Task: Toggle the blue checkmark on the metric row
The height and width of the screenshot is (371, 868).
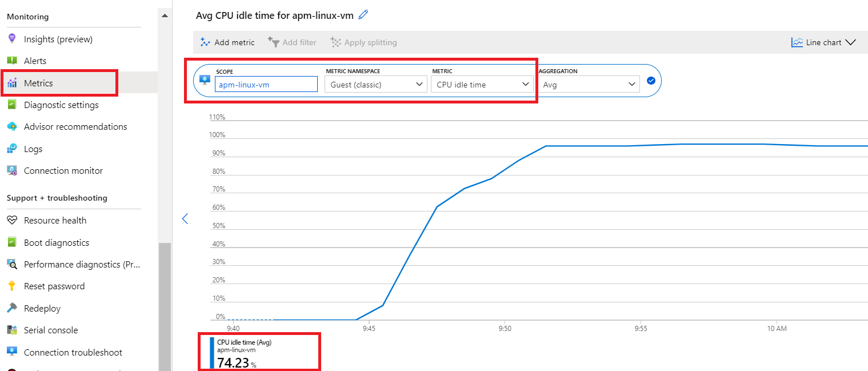Action: point(650,81)
